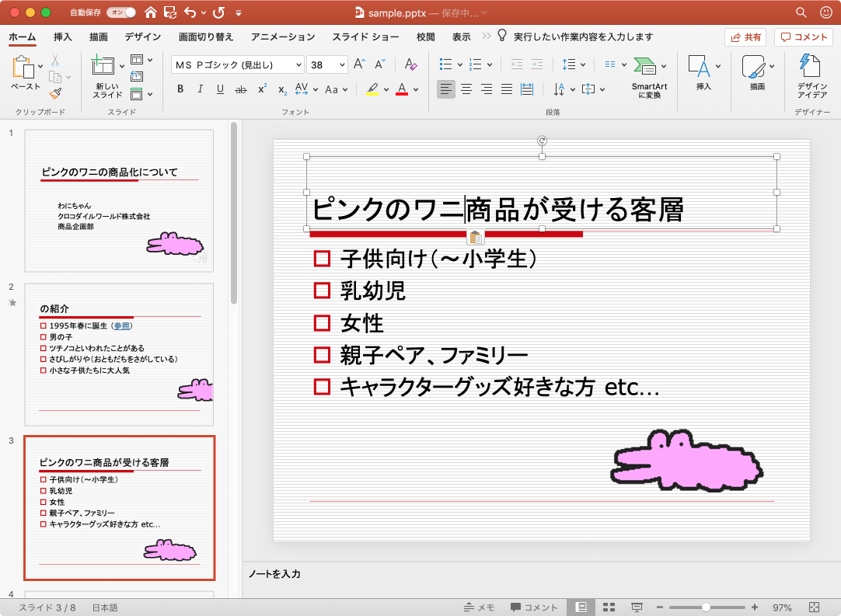Toggle the AutoSave (自動保存) switch
The image size is (841, 616).
point(120,12)
